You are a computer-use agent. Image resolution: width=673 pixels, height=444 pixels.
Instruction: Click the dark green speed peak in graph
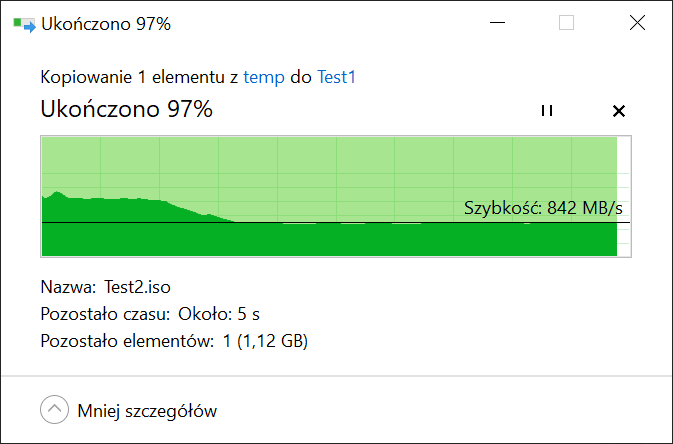pos(57,195)
